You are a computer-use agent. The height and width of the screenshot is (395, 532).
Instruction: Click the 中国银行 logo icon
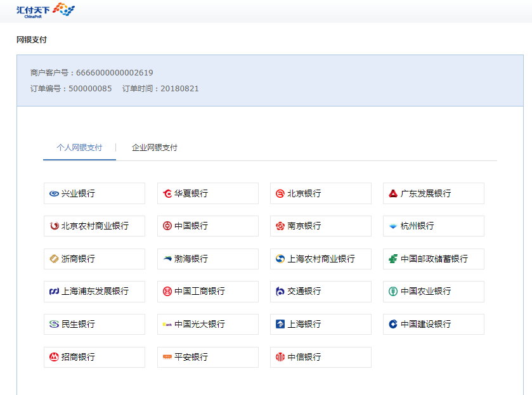click(167, 226)
